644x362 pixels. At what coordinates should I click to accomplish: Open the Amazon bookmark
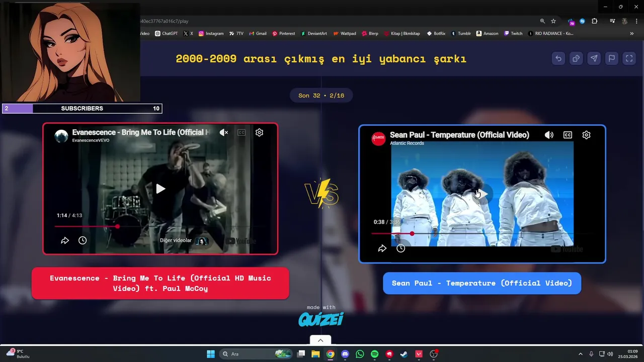(x=487, y=34)
